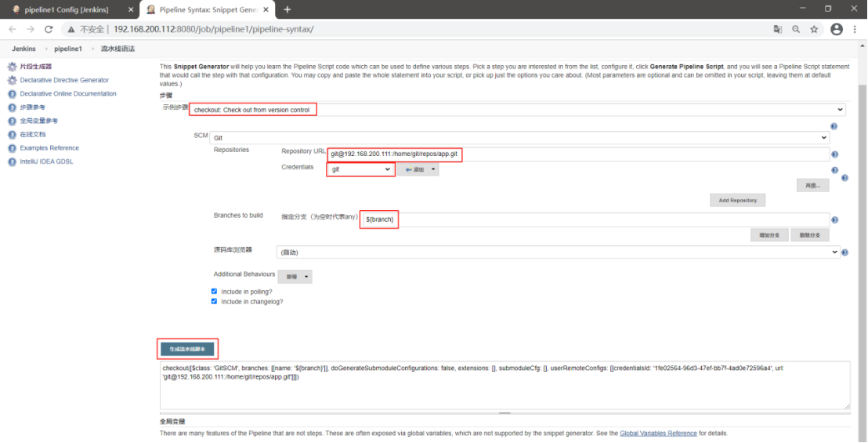Open 全局变量参考 sidebar link
Viewport: 868px width, 443px height.
[x=38, y=121]
